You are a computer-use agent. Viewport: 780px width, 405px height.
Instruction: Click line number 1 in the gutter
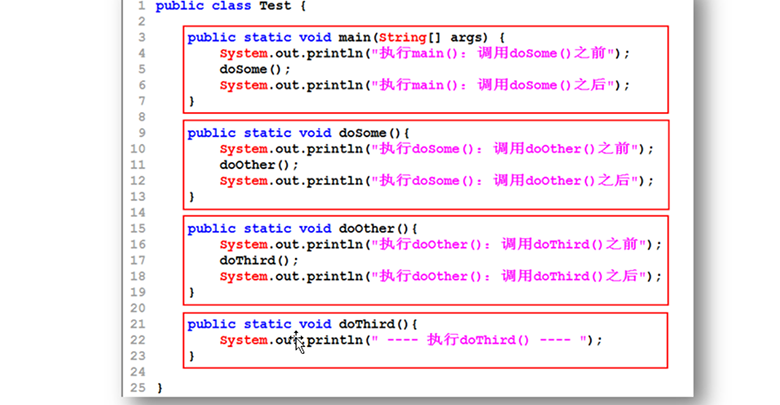(141, 6)
